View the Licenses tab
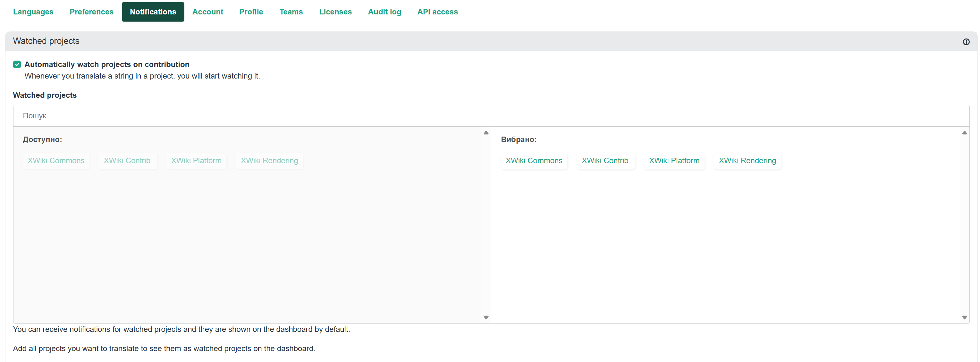The image size is (980, 362). coord(335,12)
